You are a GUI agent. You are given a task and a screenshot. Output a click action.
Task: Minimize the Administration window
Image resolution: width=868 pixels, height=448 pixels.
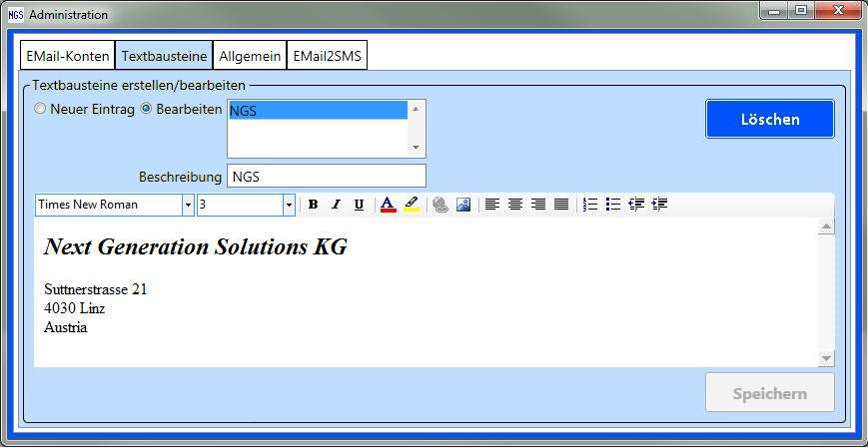(x=774, y=11)
